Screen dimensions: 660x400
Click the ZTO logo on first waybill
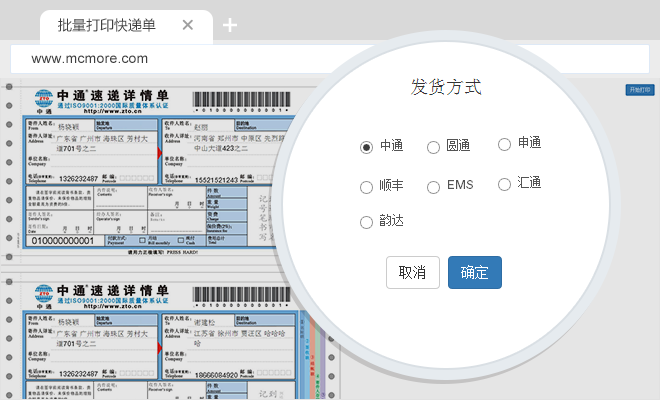[44, 100]
